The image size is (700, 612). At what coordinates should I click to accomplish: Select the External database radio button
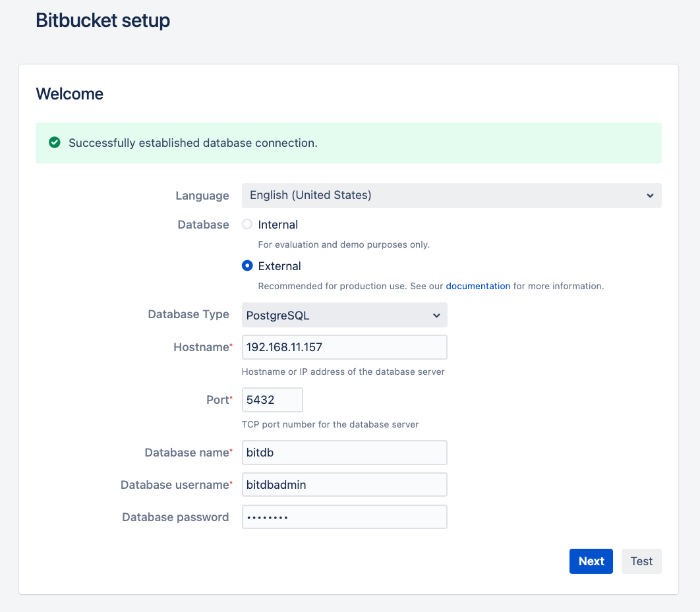(247, 265)
